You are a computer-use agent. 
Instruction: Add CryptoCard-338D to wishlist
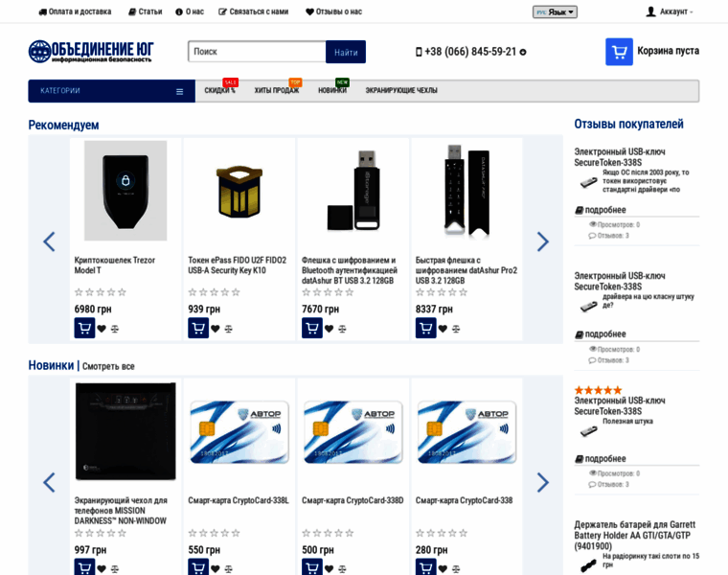330,569
